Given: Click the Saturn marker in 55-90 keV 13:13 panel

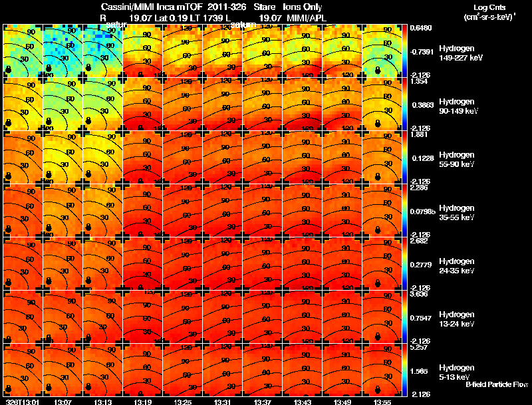Looking at the screenshot, I should [x=88, y=174].
